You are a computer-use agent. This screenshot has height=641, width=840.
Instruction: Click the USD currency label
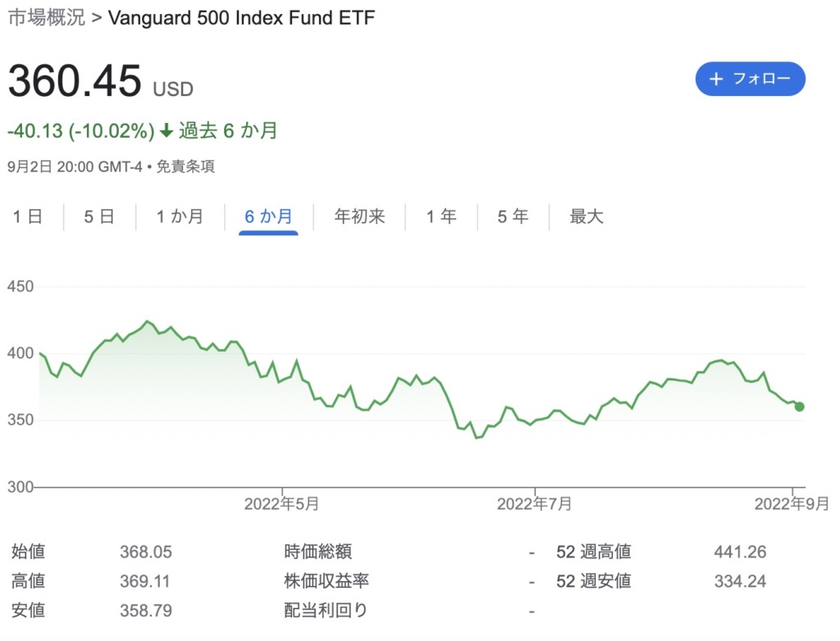(x=173, y=89)
